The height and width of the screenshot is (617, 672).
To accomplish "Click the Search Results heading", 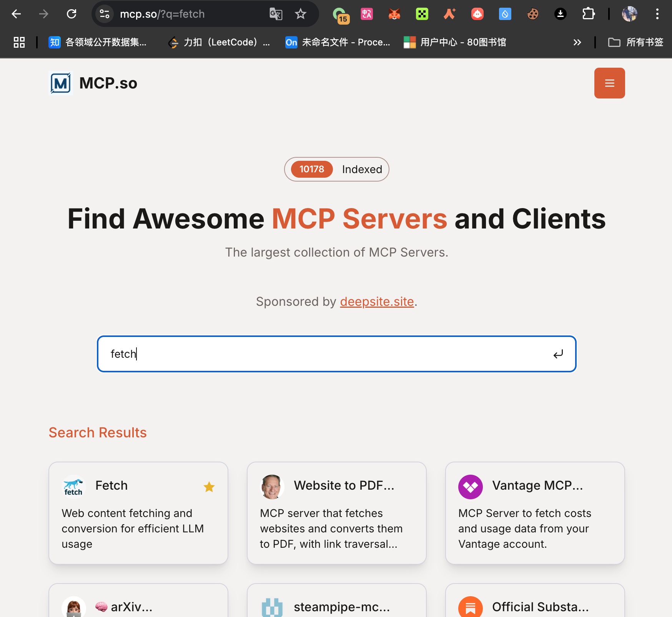I will click(98, 433).
